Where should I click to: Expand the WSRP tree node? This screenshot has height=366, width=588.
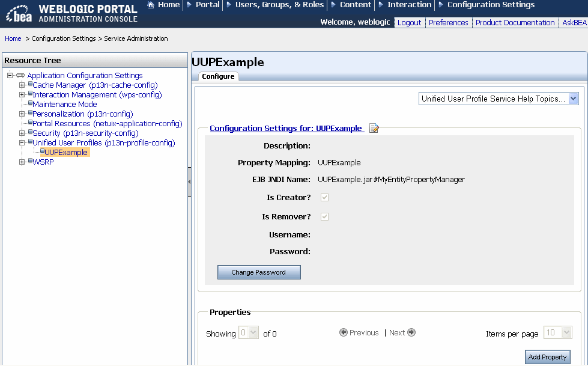click(x=22, y=162)
